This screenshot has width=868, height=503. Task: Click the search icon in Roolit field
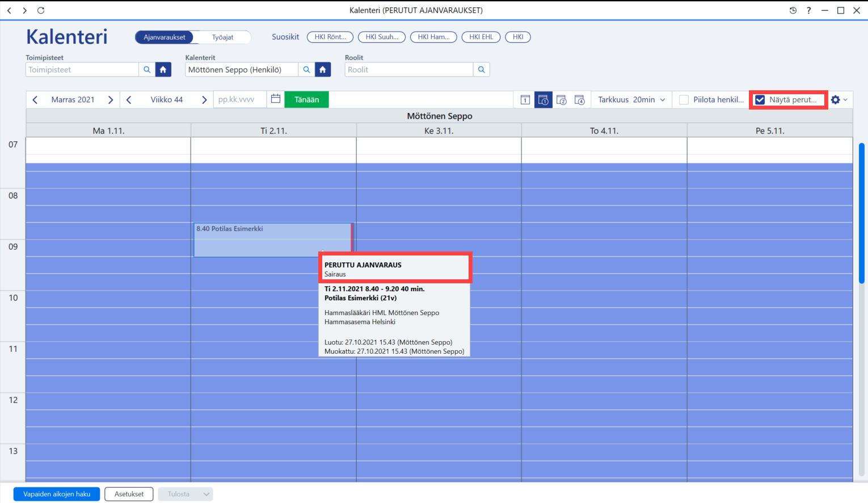[482, 70]
